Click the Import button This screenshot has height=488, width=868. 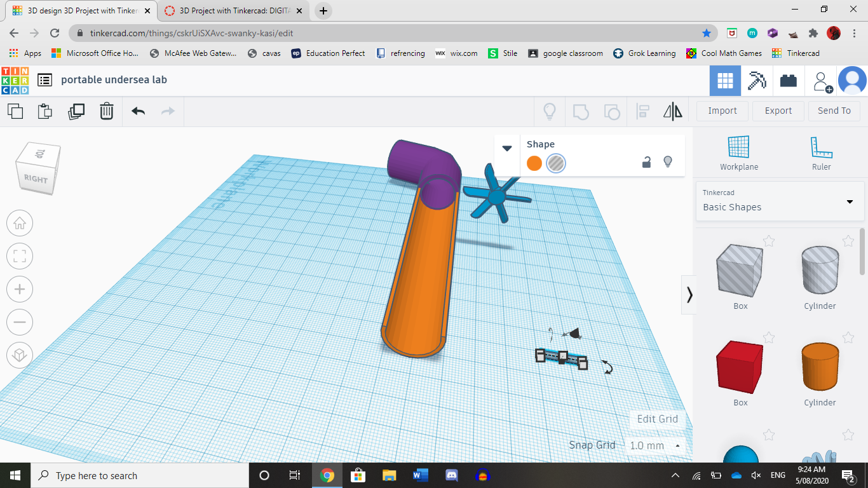click(722, 111)
